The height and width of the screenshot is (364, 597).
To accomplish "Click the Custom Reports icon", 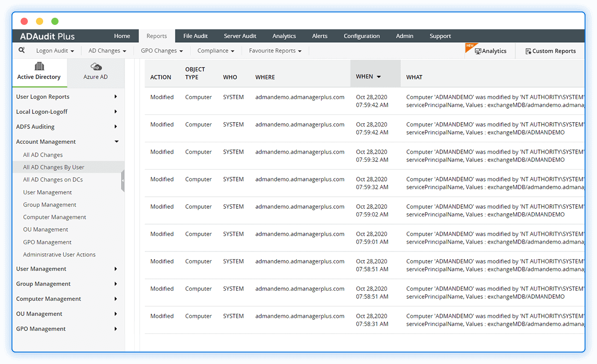I will coord(528,51).
